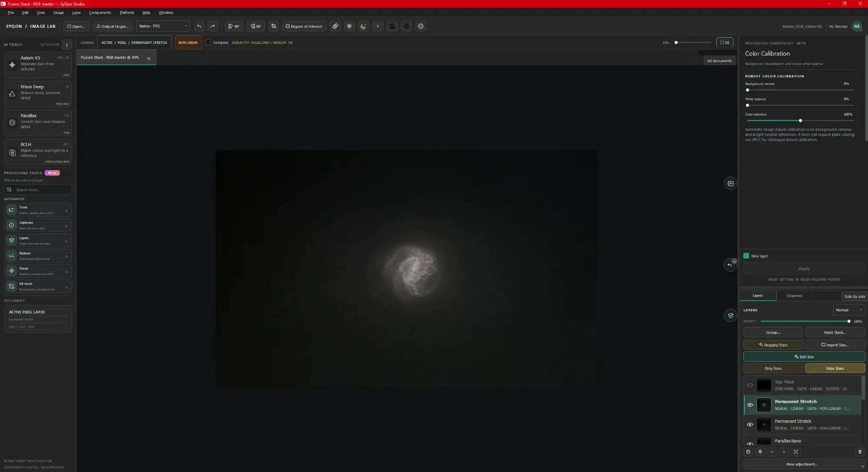Expand the Restore tools category
The image size is (868, 472).
point(38,256)
